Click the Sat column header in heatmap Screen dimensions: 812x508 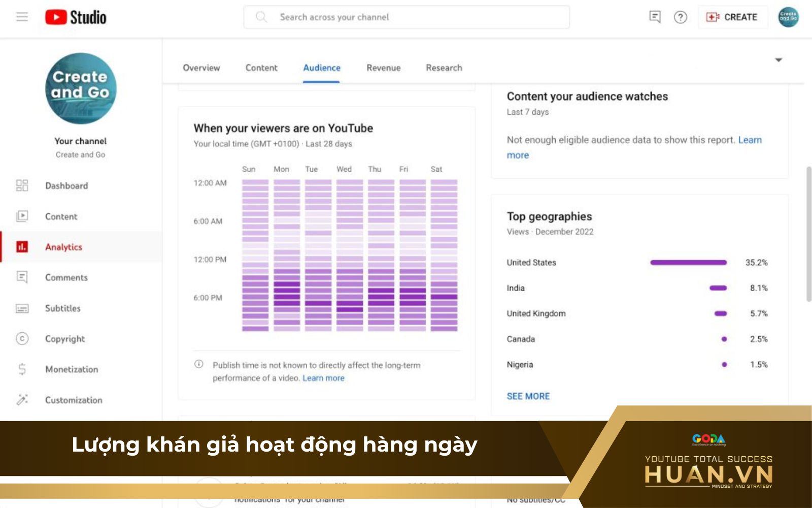436,169
